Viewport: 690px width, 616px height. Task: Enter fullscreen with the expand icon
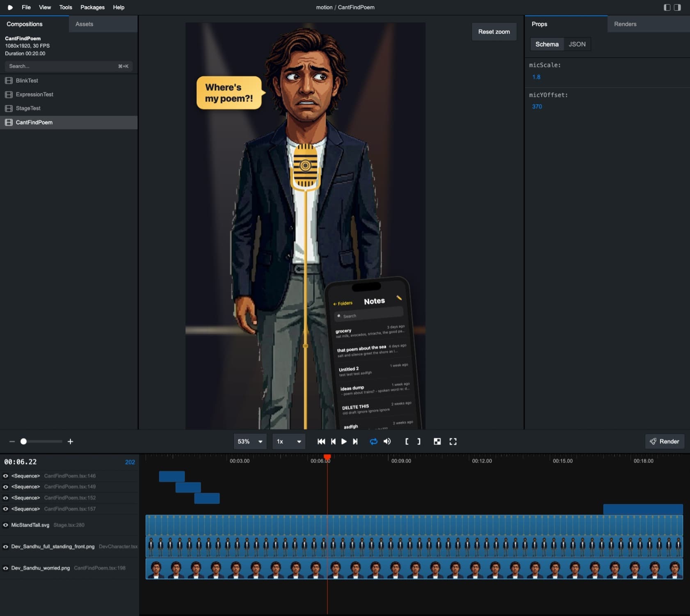click(x=453, y=442)
